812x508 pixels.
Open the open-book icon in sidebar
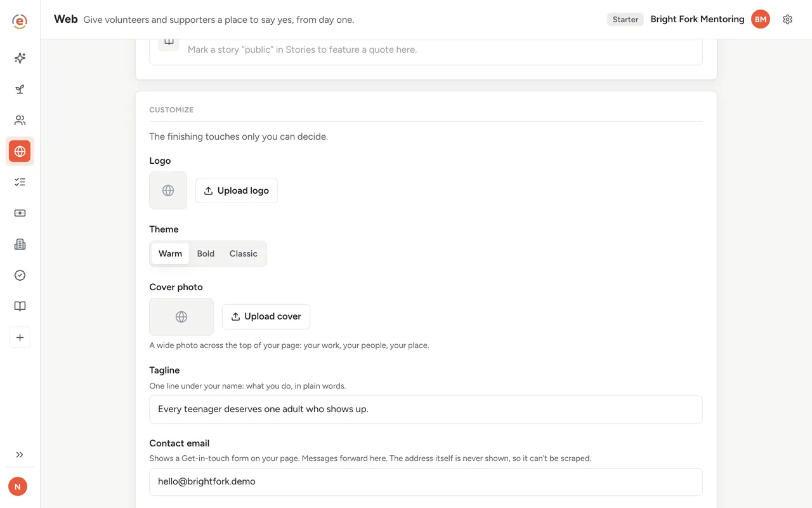click(x=20, y=307)
